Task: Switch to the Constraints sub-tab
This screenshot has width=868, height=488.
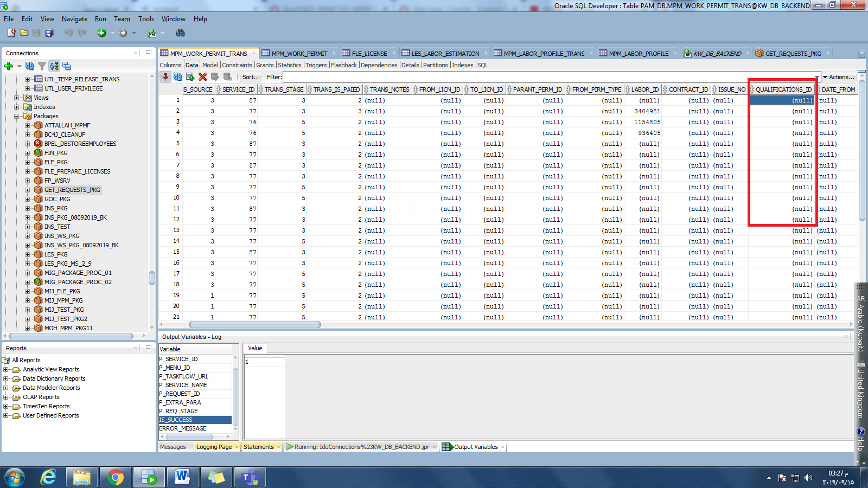Action: tap(237, 65)
